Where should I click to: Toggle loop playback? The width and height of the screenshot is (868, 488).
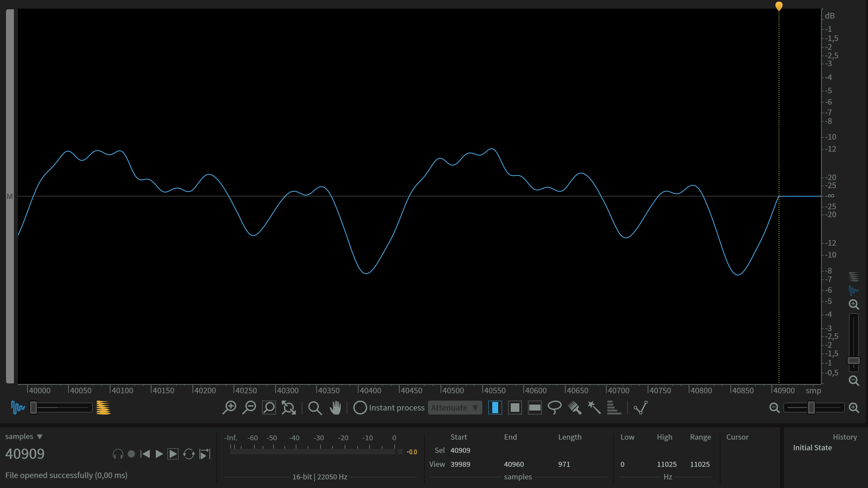click(189, 454)
